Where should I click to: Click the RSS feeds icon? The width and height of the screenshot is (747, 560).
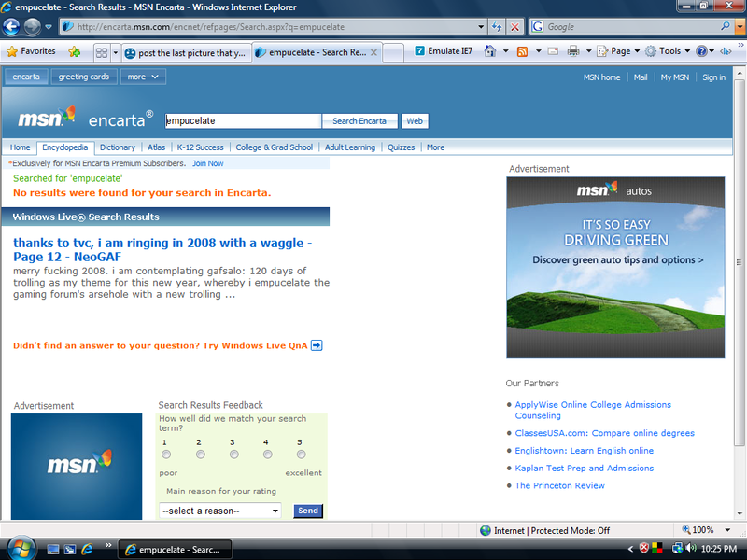coord(523,51)
